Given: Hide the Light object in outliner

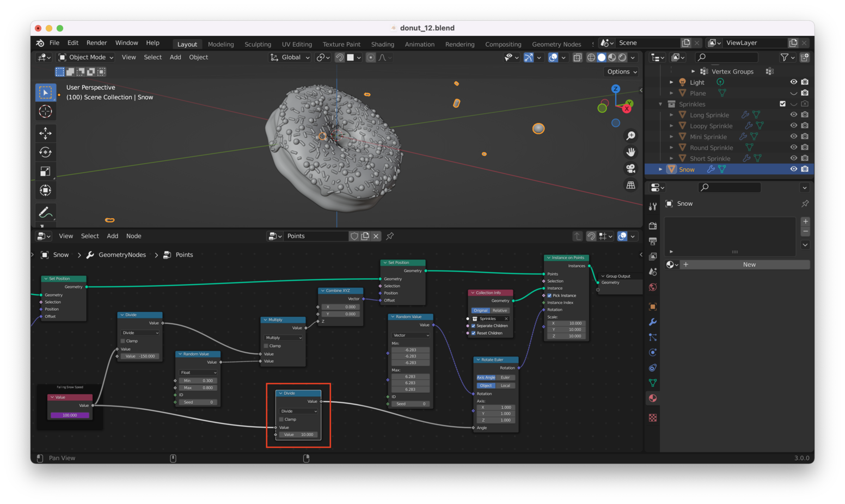Looking at the screenshot, I should pos(793,82).
